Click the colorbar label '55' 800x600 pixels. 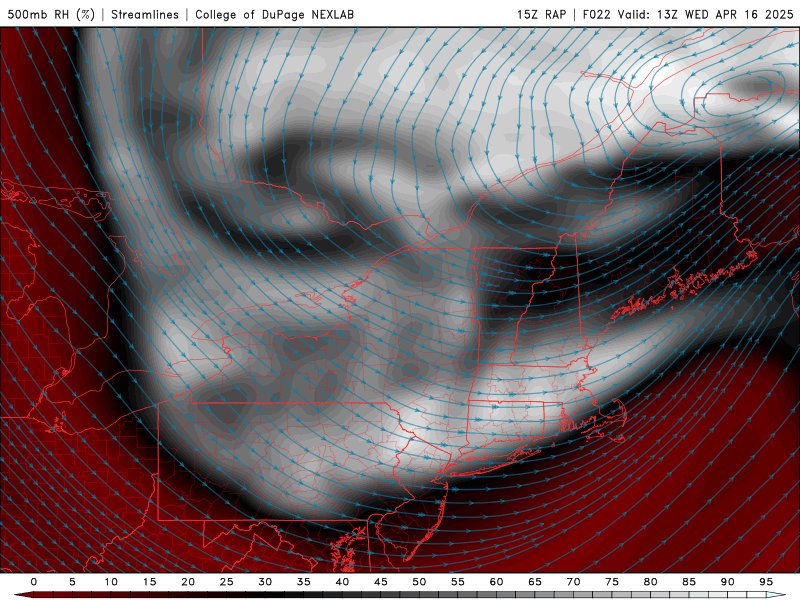pyautogui.click(x=458, y=582)
